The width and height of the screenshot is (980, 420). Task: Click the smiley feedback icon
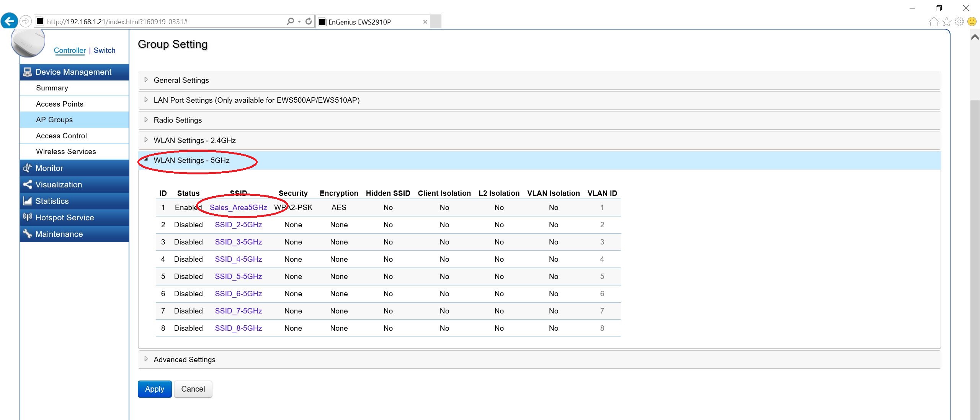click(x=972, y=21)
